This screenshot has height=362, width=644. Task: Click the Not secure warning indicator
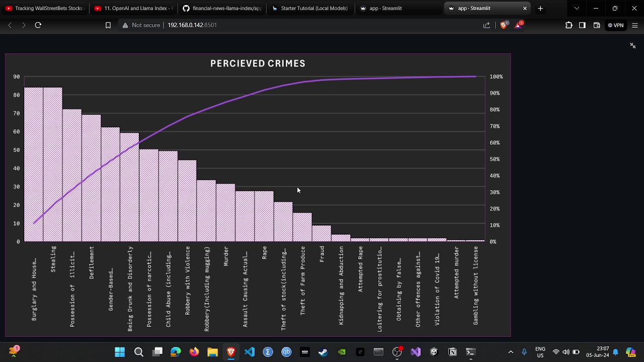[141, 25]
